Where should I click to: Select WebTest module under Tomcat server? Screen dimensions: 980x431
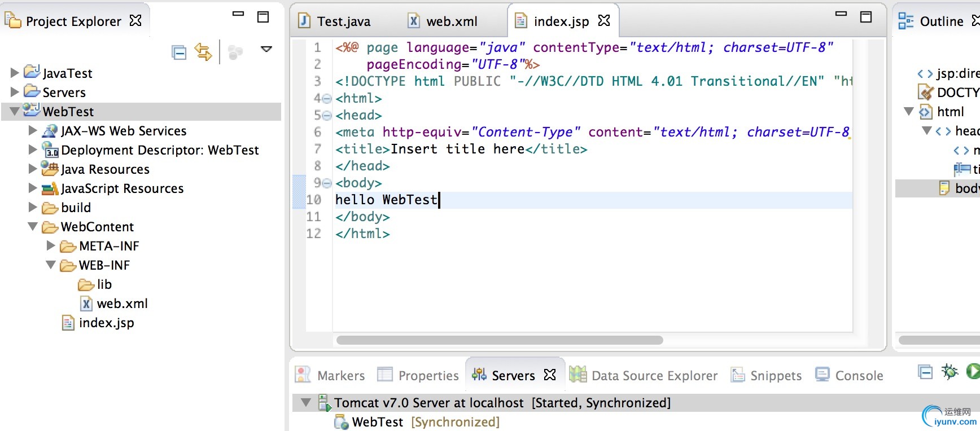[417, 422]
